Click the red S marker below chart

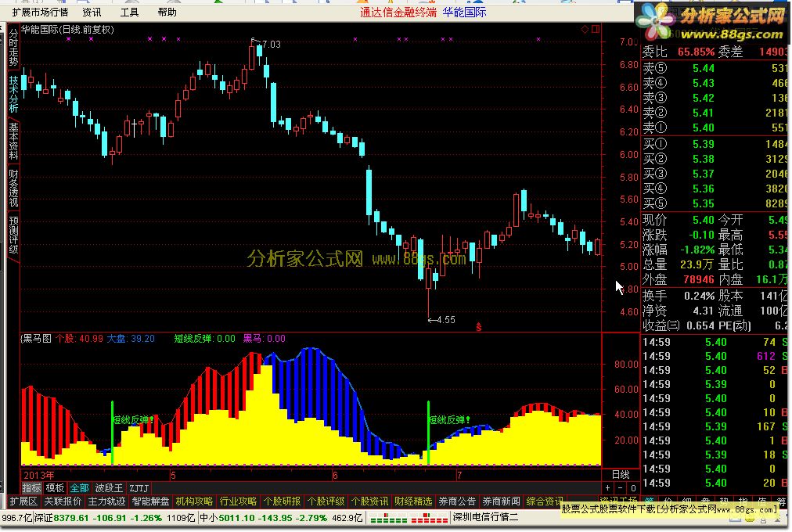coord(478,327)
